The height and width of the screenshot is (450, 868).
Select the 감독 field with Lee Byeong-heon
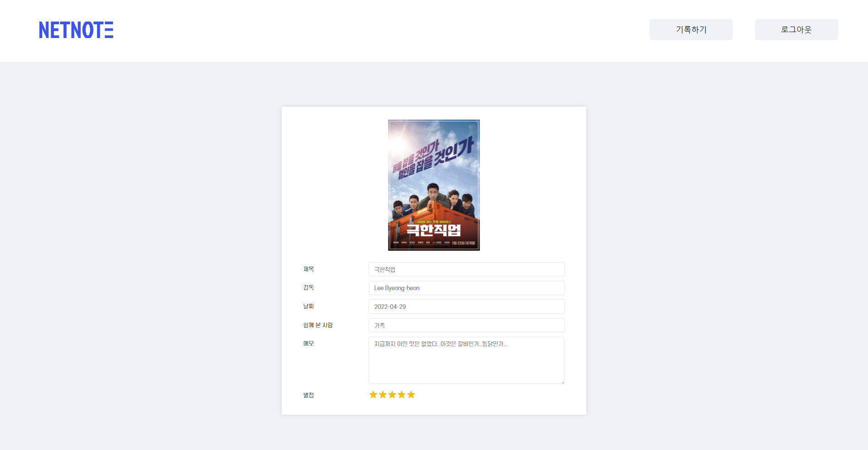click(466, 288)
